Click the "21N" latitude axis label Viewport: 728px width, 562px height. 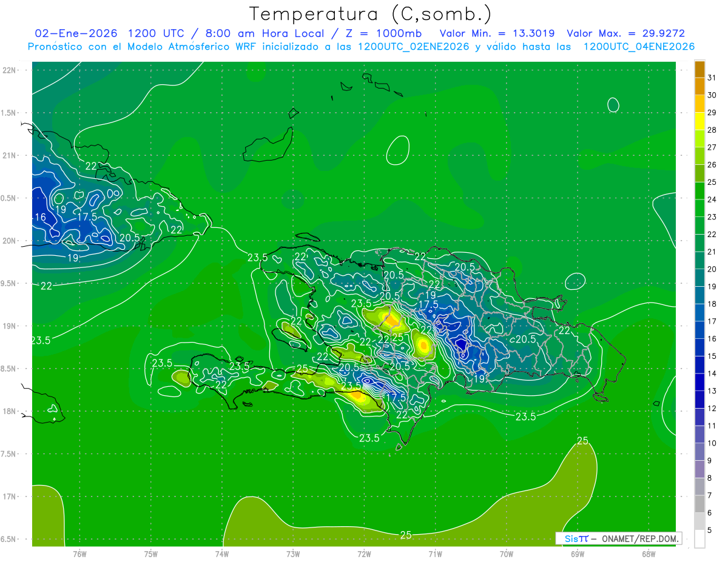pos(10,155)
